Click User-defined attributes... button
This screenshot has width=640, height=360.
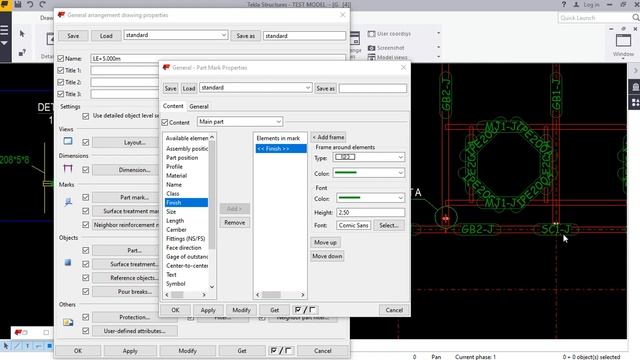[x=135, y=331]
